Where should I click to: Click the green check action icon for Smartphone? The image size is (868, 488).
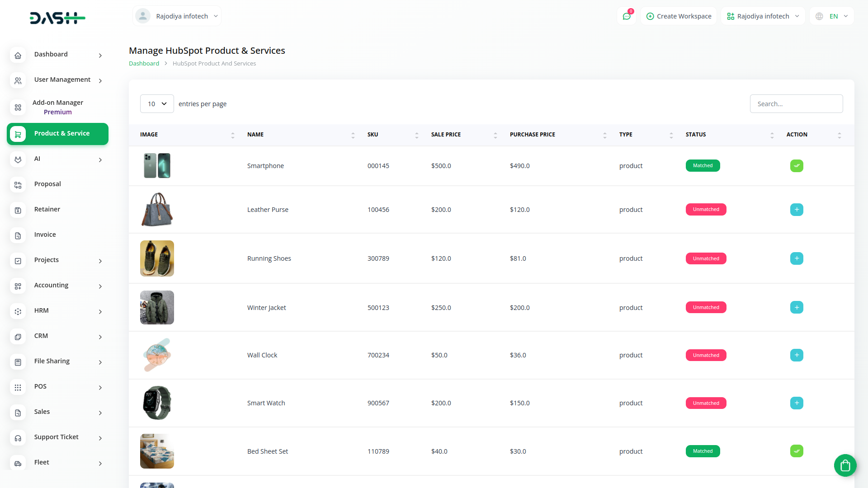pos(797,166)
